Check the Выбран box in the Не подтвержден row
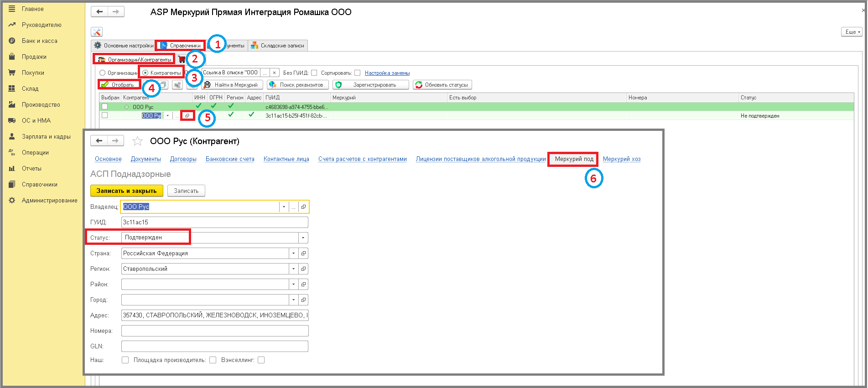The width and height of the screenshot is (868, 388). 105,115
